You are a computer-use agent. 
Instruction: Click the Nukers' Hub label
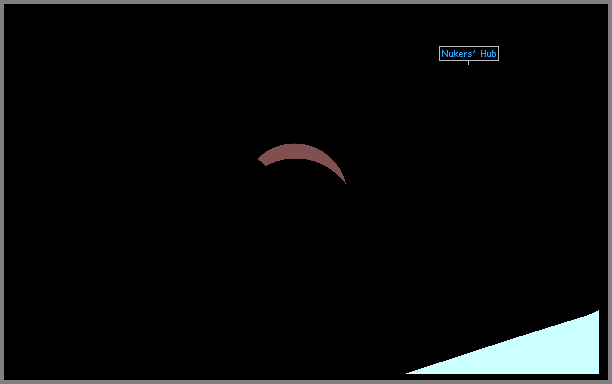click(x=469, y=53)
